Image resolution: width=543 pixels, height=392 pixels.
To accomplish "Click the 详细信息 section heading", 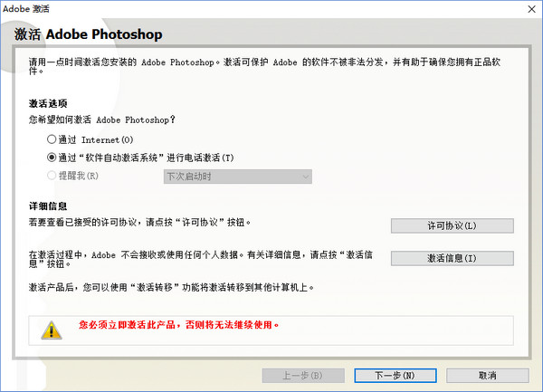I will point(48,206).
